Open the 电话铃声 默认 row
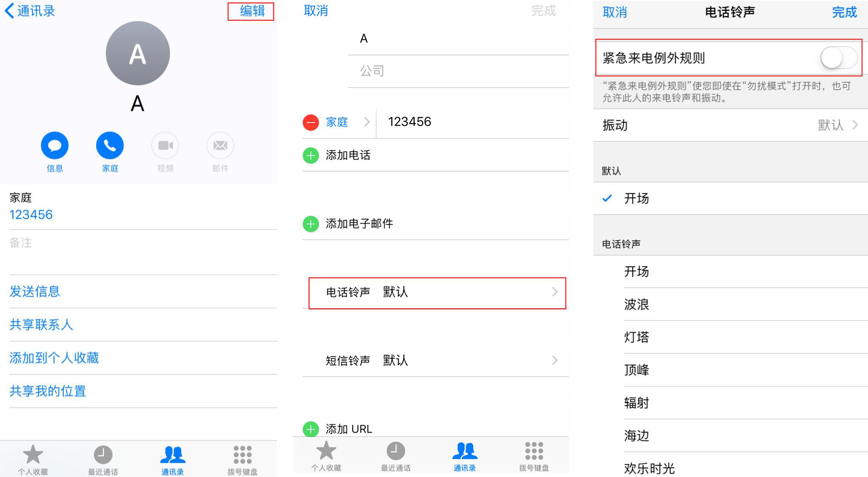Viewport: 868px width, 477px height. tap(437, 293)
